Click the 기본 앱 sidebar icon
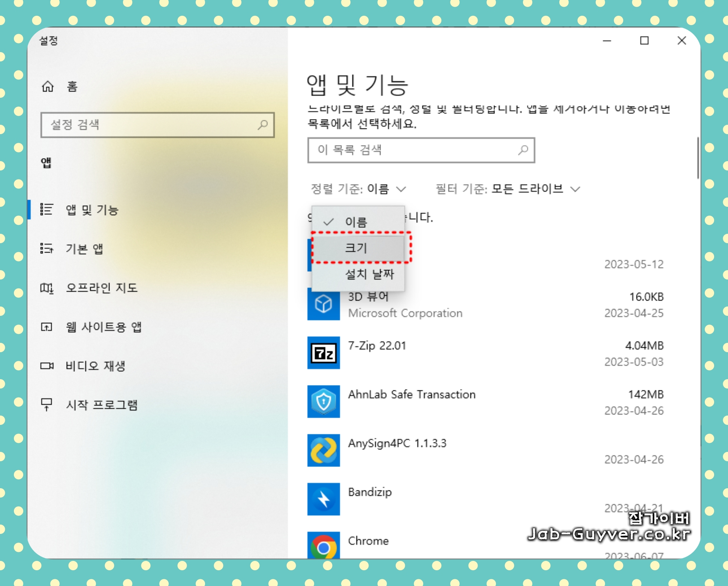The width and height of the screenshot is (728, 586). pos(47,248)
